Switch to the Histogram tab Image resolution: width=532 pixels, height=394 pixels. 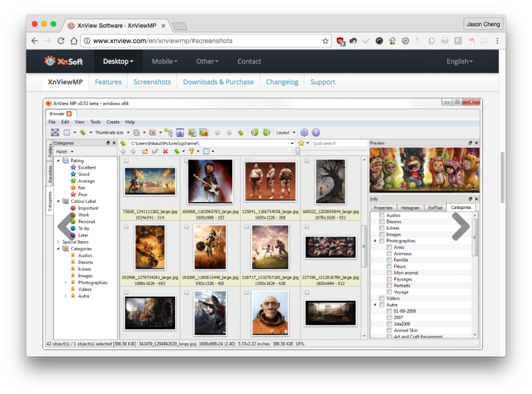[x=410, y=208]
